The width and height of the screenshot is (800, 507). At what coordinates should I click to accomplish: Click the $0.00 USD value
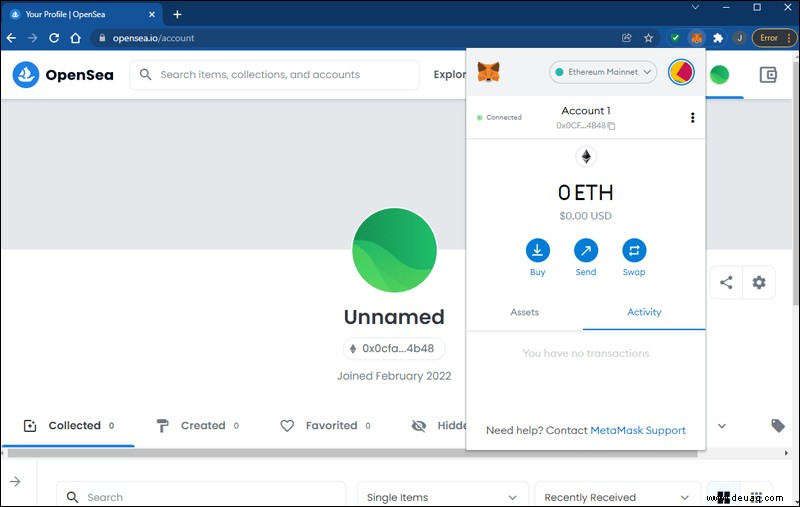pyautogui.click(x=586, y=216)
